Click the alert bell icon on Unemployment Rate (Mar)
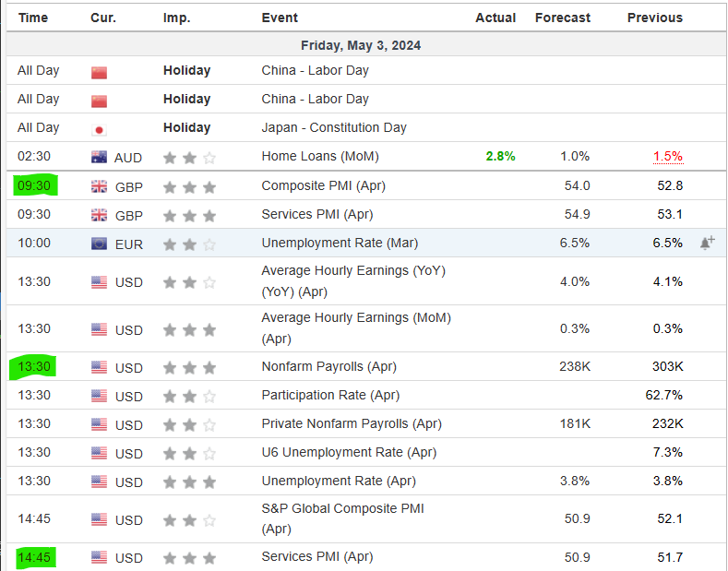 707,244
